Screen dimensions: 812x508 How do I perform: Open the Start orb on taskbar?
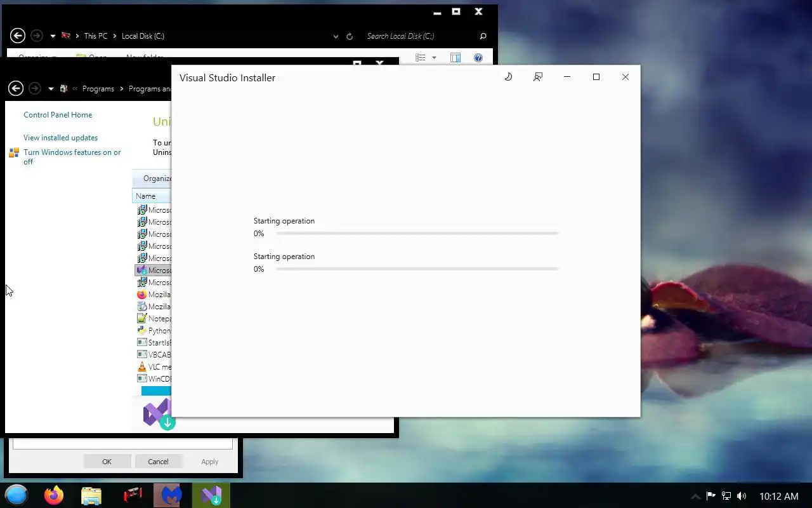coord(16,495)
